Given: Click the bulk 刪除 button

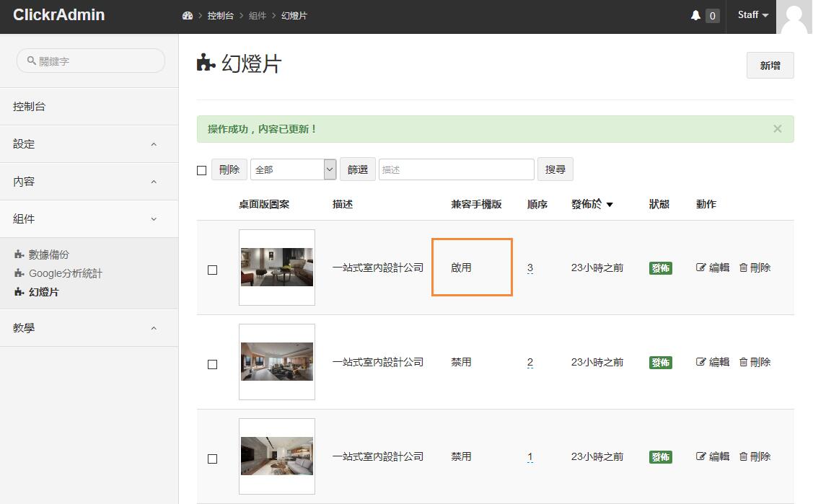Looking at the screenshot, I should click(229, 169).
